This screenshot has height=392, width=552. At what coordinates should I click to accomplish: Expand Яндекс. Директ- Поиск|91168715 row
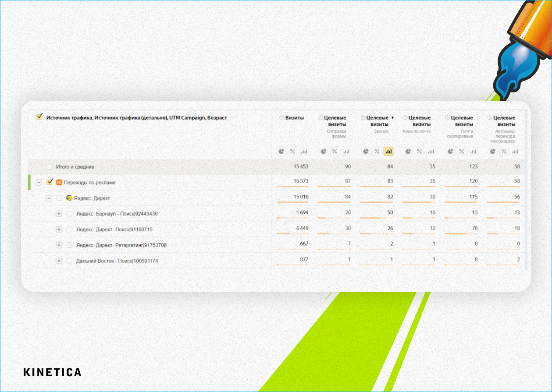tap(59, 230)
